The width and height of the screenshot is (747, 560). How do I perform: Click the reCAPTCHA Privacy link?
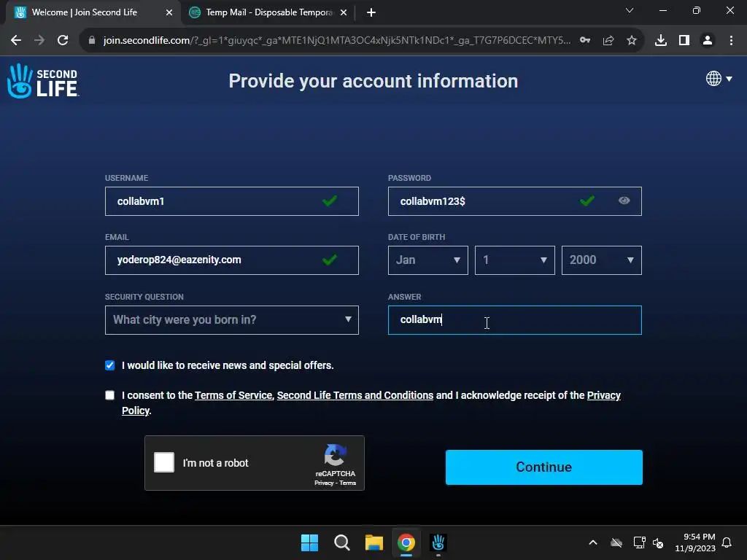pyautogui.click(x=324, y=483)
